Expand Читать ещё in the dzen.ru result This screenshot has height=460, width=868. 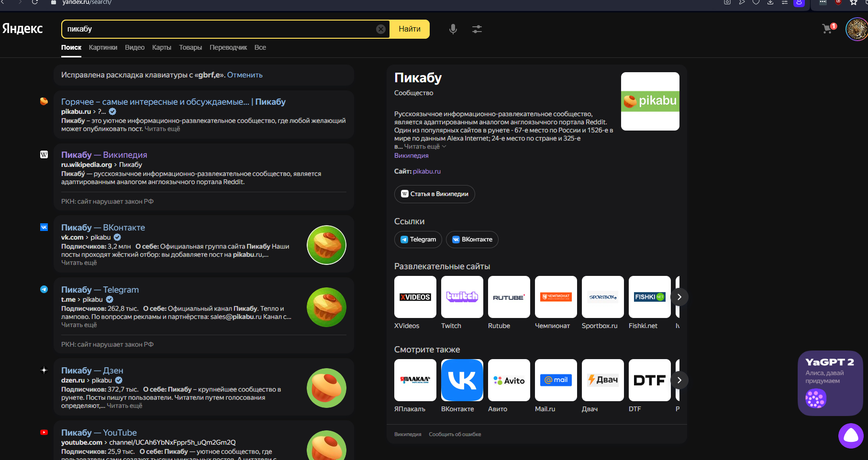124,406
